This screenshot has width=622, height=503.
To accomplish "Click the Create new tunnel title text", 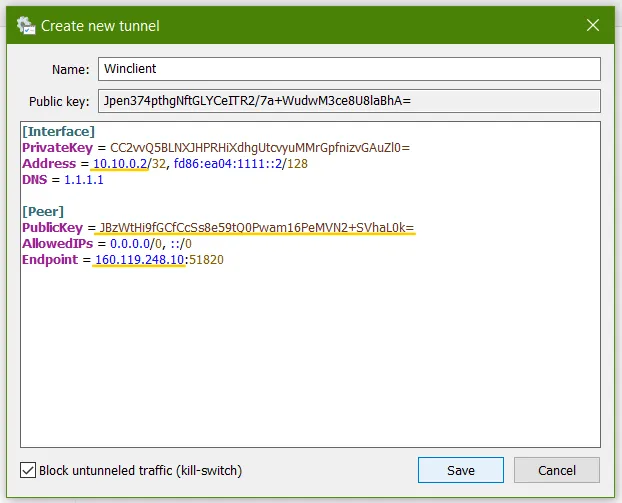I will [100, 26].
